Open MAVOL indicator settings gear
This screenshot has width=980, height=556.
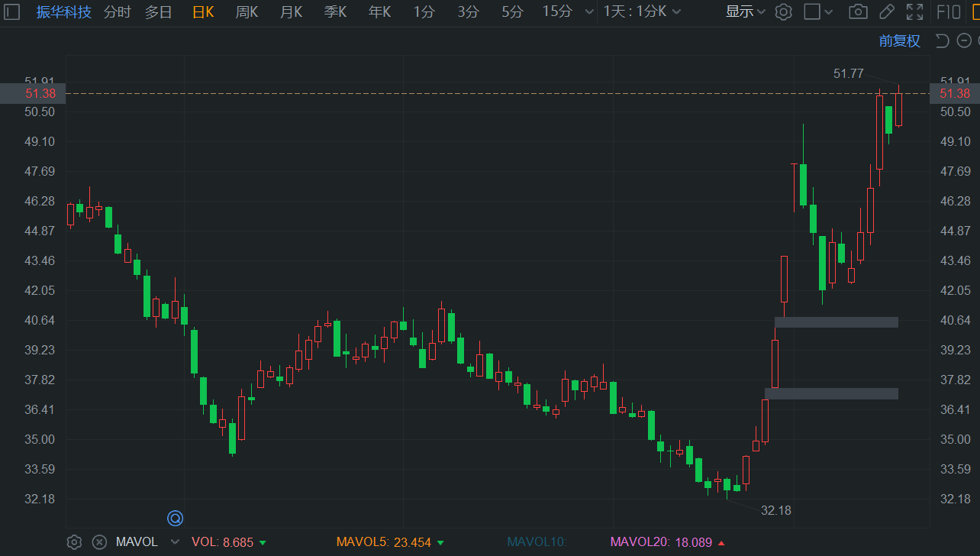(74, 542)
